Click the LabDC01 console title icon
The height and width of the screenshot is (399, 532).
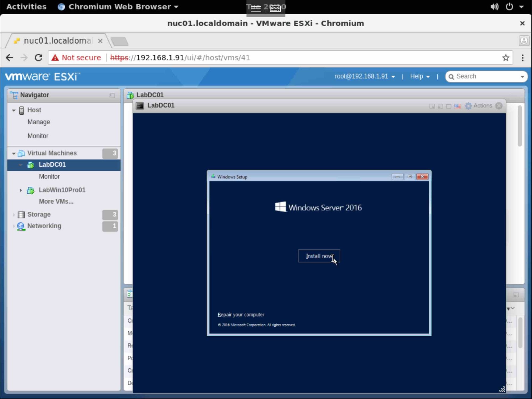140,106
